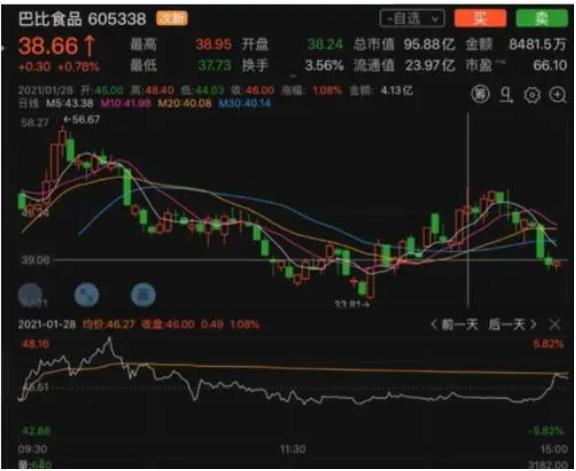Click the 33.81 low price marker

[x=352, y=304]
